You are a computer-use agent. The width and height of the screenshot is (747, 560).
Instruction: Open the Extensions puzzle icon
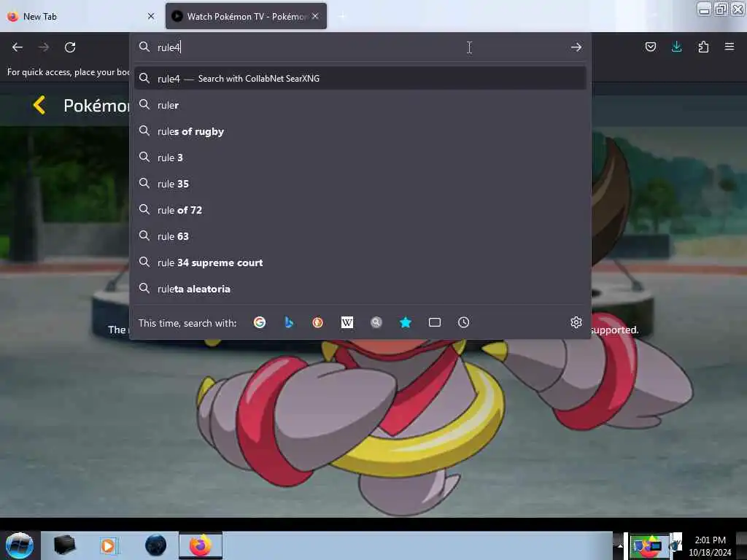[703, 47]
